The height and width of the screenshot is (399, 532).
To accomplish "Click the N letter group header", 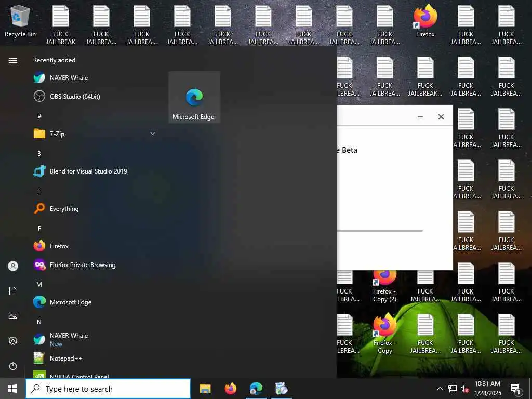I will click(x=39, y=322).
